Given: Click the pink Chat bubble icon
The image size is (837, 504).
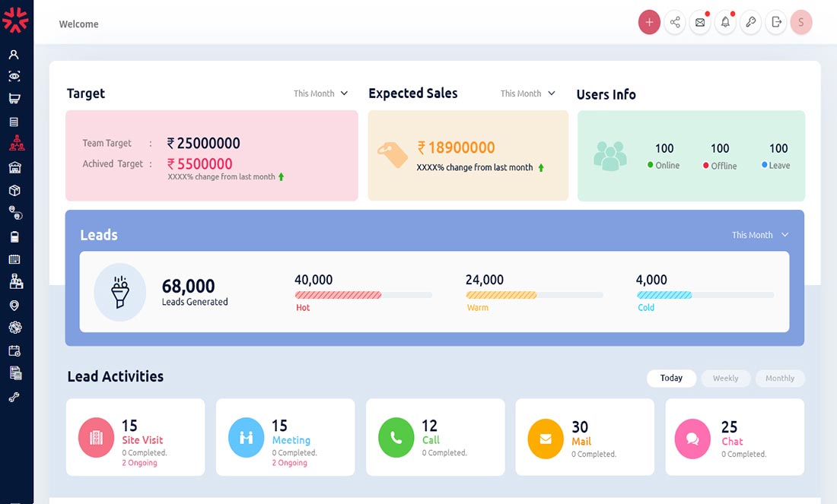Looking at the screenshot, I should [x=692, y=439].
